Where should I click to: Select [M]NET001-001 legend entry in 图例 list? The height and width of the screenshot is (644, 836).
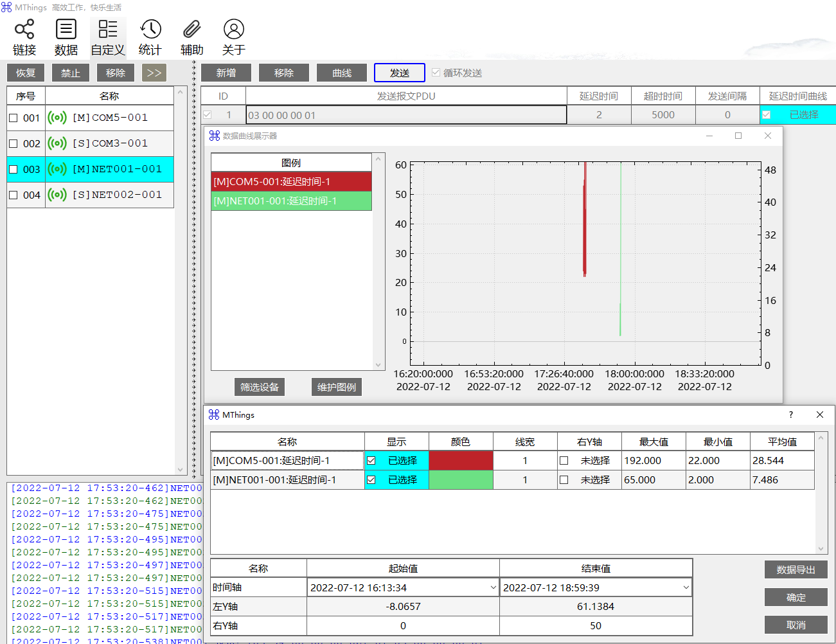point(291,201)
